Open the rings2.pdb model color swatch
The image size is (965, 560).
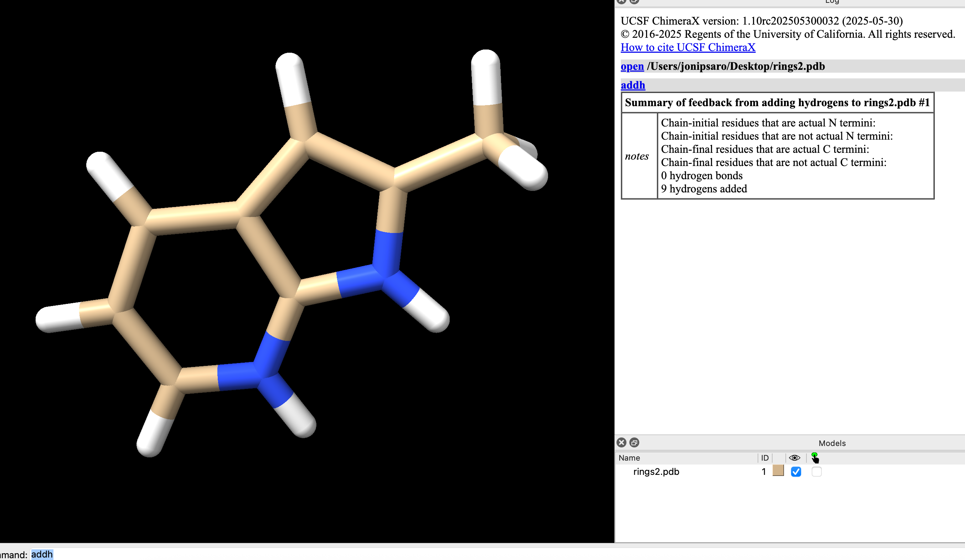(x=778, y=471)
